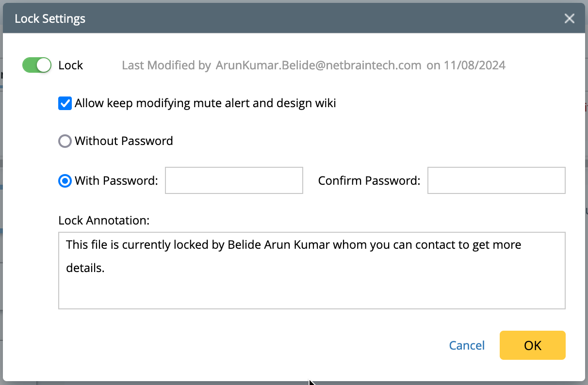Click the "Lock" label beside the switch
The height and width of the screenshot is (385, 588).
click(x=71, y=65)
